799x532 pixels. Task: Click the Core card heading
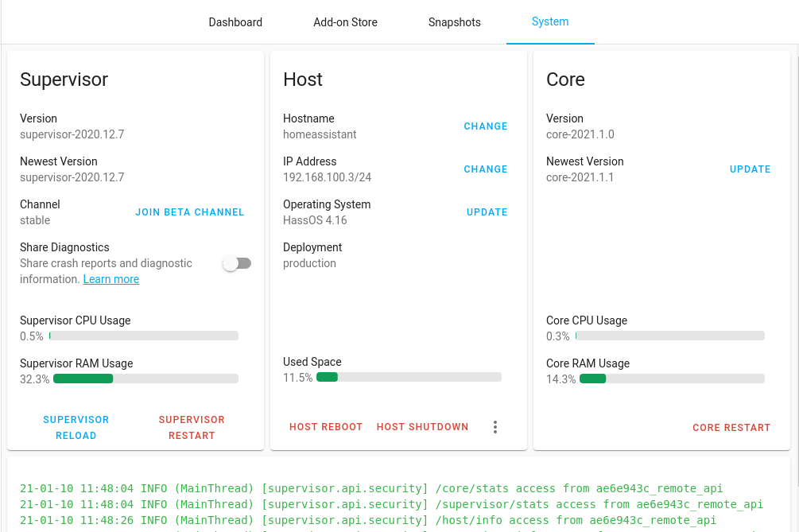565,80
